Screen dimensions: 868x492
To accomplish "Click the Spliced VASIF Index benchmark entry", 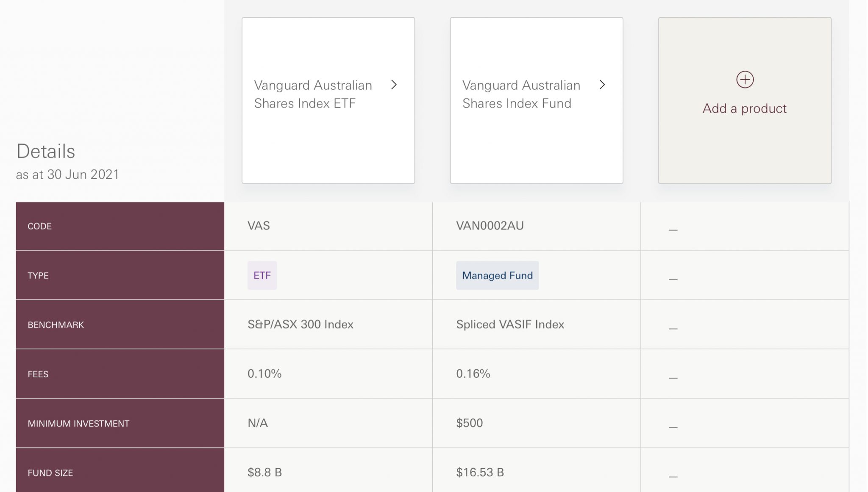I will pyautogui.click(x=510, y=324).
